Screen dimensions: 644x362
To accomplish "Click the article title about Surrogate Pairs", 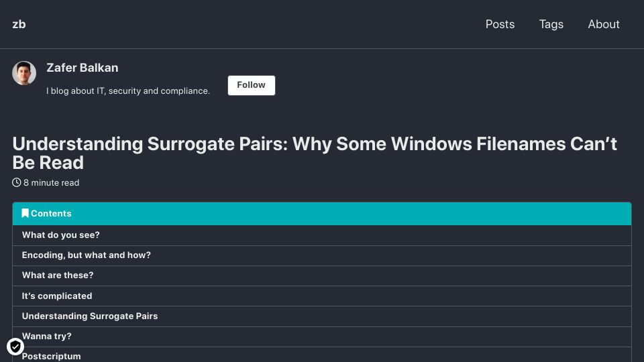I will pyautogui.click(x=315, y=153).
